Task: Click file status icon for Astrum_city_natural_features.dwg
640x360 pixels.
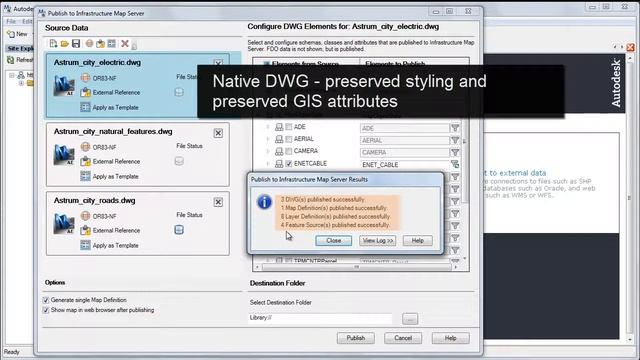Action: (x=179, y=161)
